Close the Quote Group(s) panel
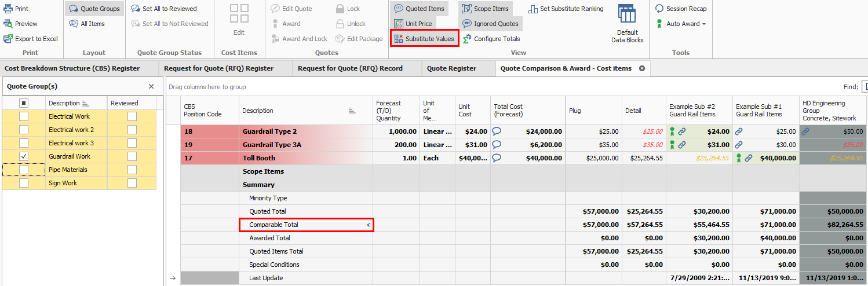Viewport: 868px width, 286px height. (151, 86)
